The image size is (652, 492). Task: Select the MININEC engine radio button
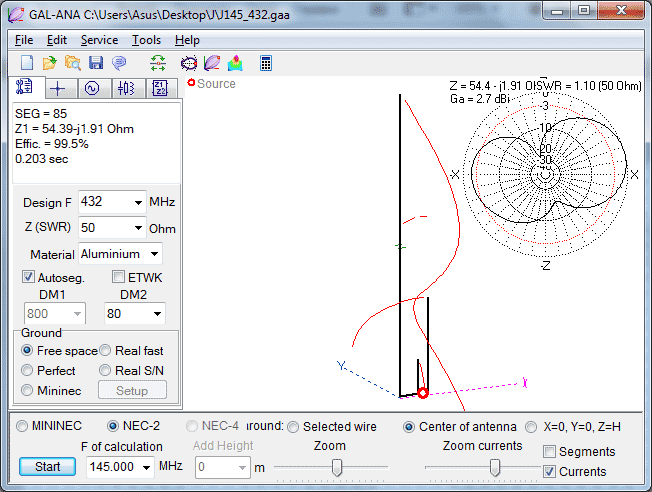(x=23, y=426)
